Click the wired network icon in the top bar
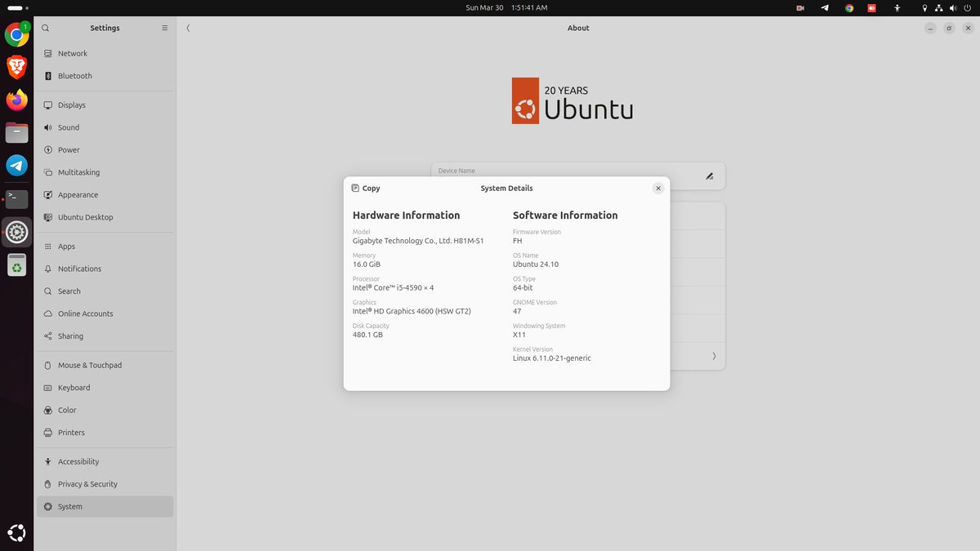 click(939, 7)
